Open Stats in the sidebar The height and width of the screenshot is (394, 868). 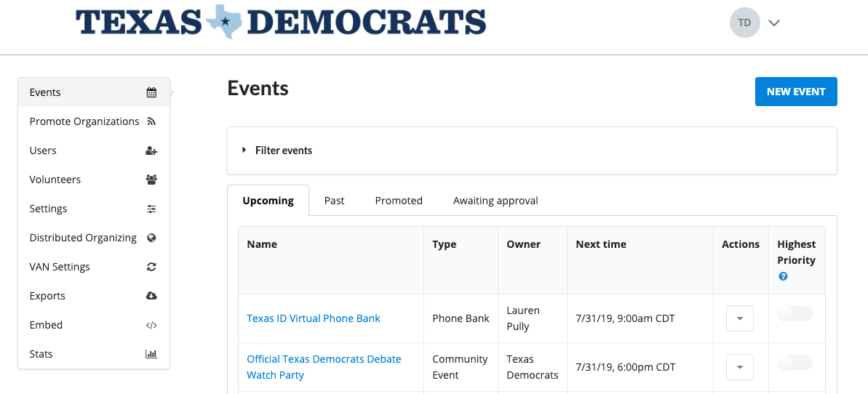pos(94,353)
